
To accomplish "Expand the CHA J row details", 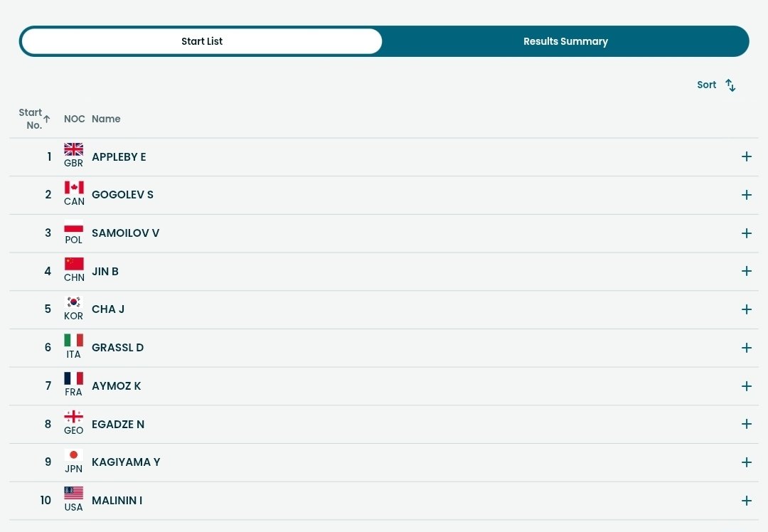I will [747, 309].
